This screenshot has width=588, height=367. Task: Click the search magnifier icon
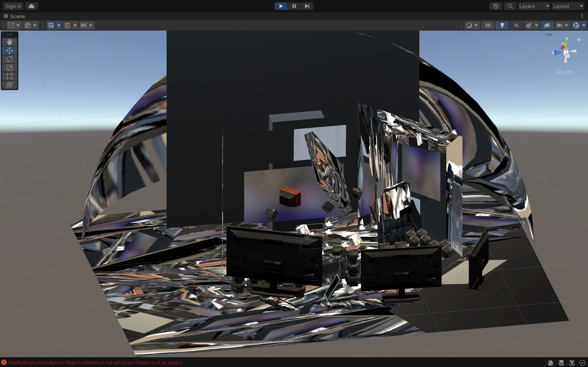(x=510, y=6)
